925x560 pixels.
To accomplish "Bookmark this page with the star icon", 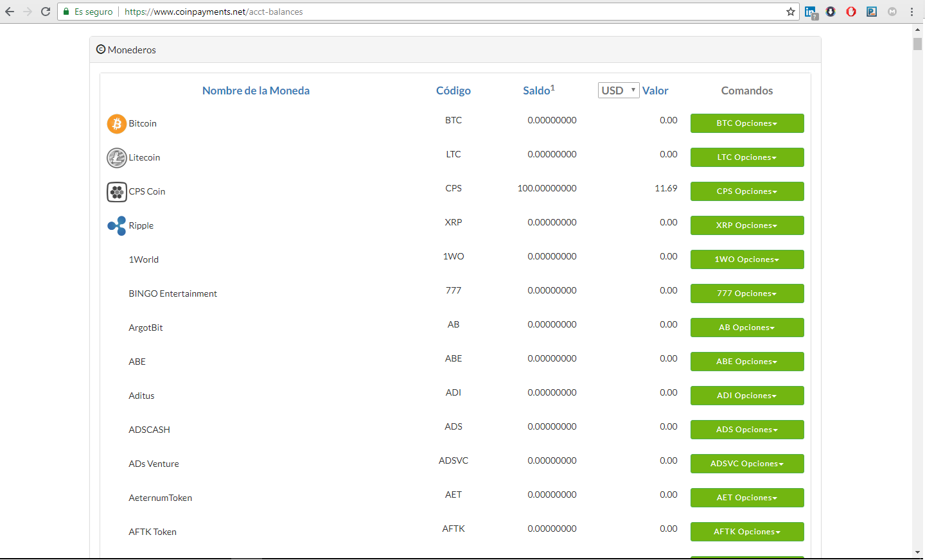I will (x=791, y=12).
